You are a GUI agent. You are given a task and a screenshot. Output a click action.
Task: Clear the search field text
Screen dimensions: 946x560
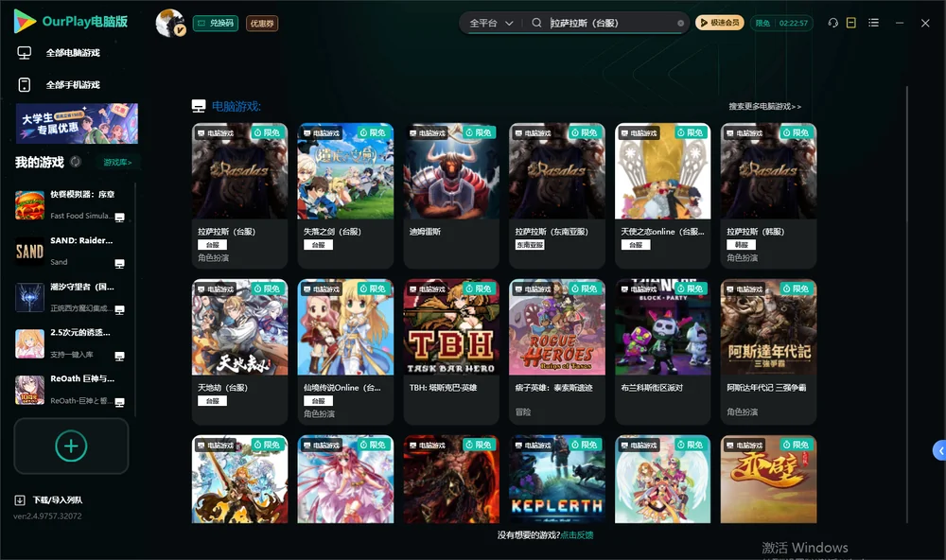pos(680,23)
